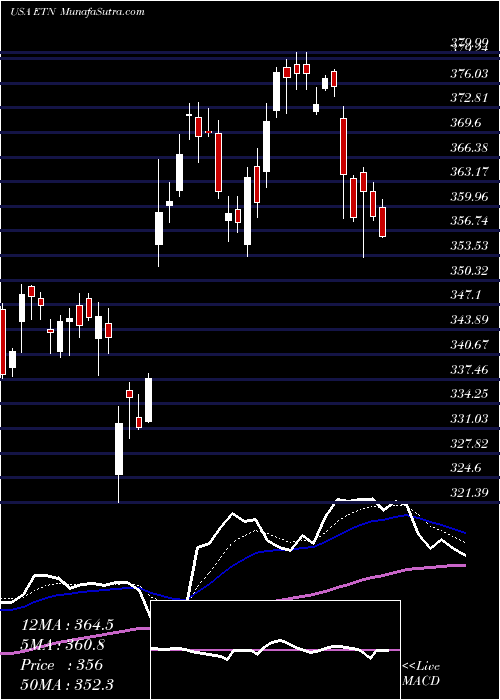Select the 366.38 price level label
The image size is (500, 700).
[x=469, y=147]
